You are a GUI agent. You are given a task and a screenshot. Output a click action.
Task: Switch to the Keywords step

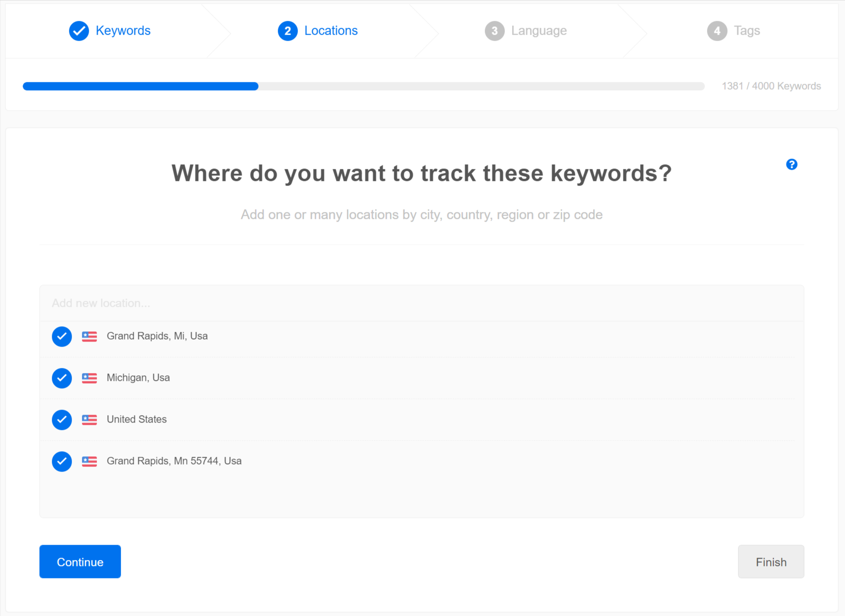(123, 31)
